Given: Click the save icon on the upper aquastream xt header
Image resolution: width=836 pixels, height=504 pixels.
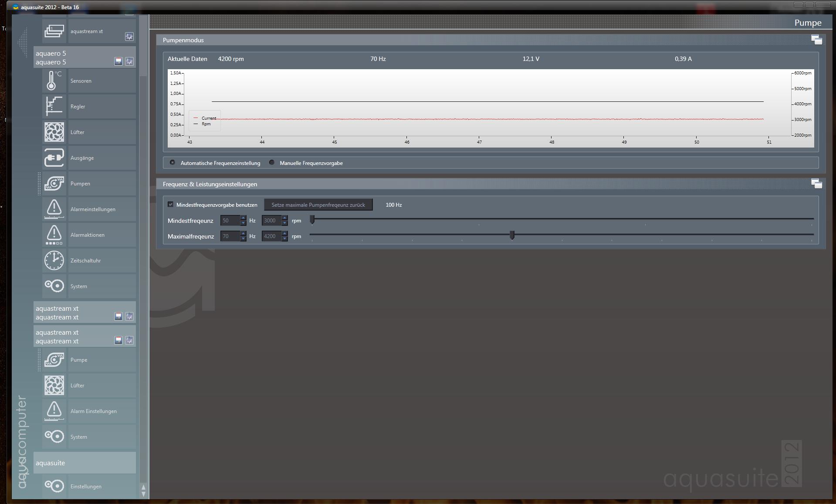Looking at the screenshot, I should coord(118,316).
